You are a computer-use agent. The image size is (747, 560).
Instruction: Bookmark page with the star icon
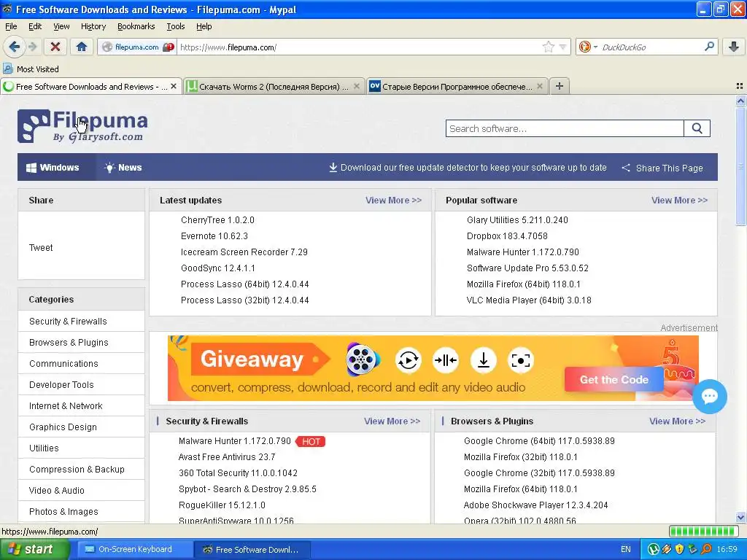549,47
